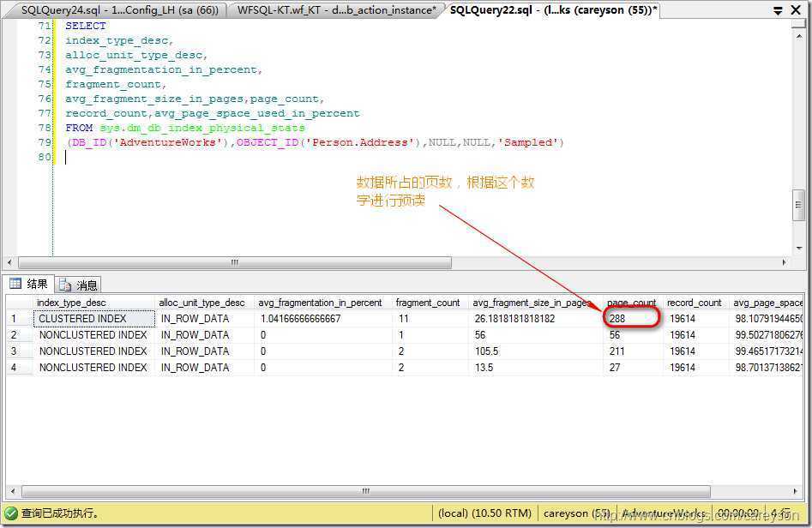Screen dimensions: 812x528
Task: Select IN_ROW_DATA in row 3
Action: click(205, 351)
